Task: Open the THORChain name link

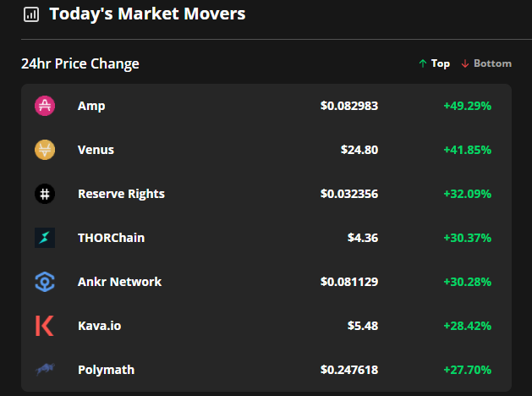Action: (x=112, y=238)
